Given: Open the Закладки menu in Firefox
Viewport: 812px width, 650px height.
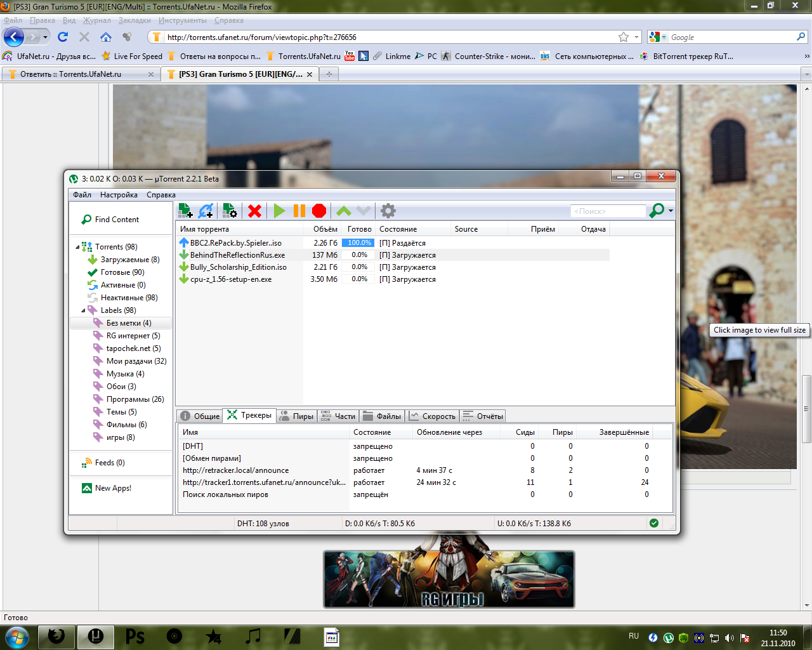Looking at the screenshot, I should tap(134, 20).
